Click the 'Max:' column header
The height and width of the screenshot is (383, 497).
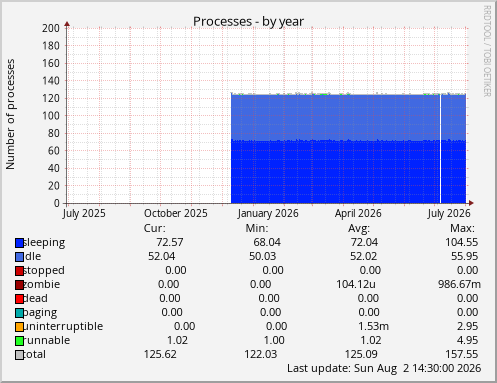tap(462, 228)
